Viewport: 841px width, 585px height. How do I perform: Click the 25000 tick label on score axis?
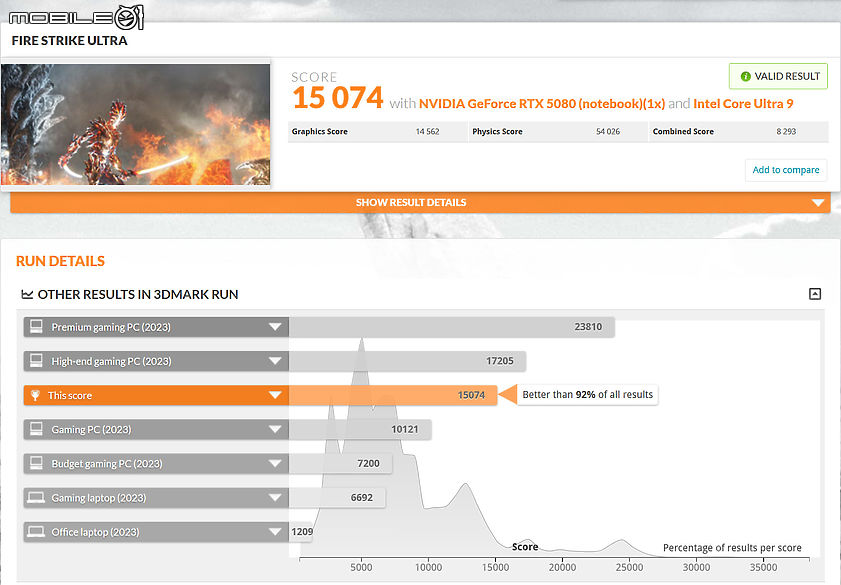(629, 567)
